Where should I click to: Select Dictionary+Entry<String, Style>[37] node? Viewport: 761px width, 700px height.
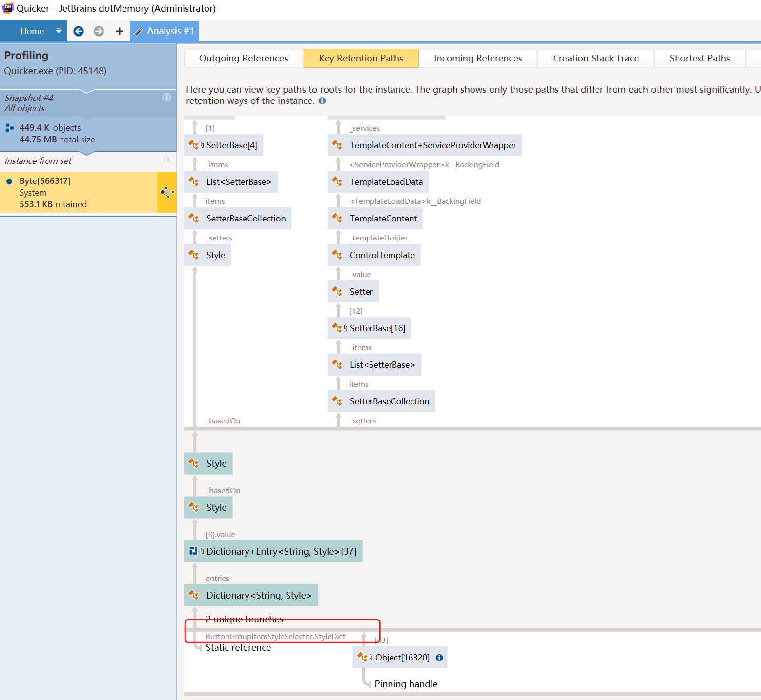click(273, 551)
